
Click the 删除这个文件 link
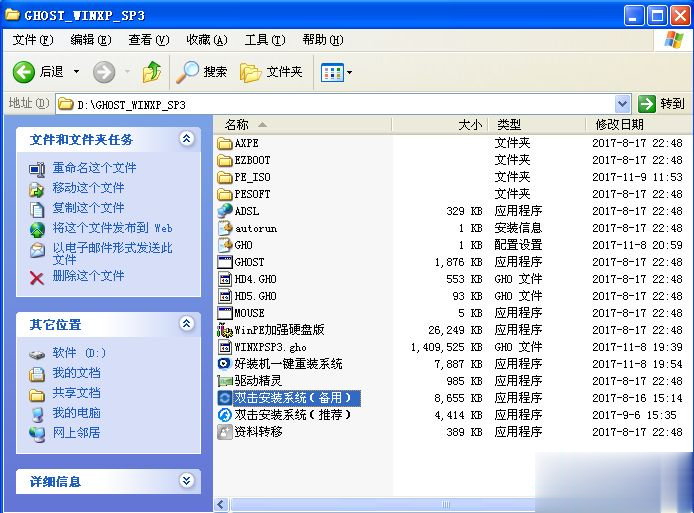[88, 276]
